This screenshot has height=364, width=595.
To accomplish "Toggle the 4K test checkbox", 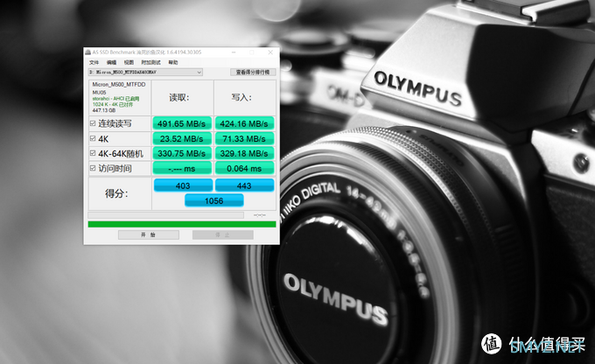I will pos(93,138).
